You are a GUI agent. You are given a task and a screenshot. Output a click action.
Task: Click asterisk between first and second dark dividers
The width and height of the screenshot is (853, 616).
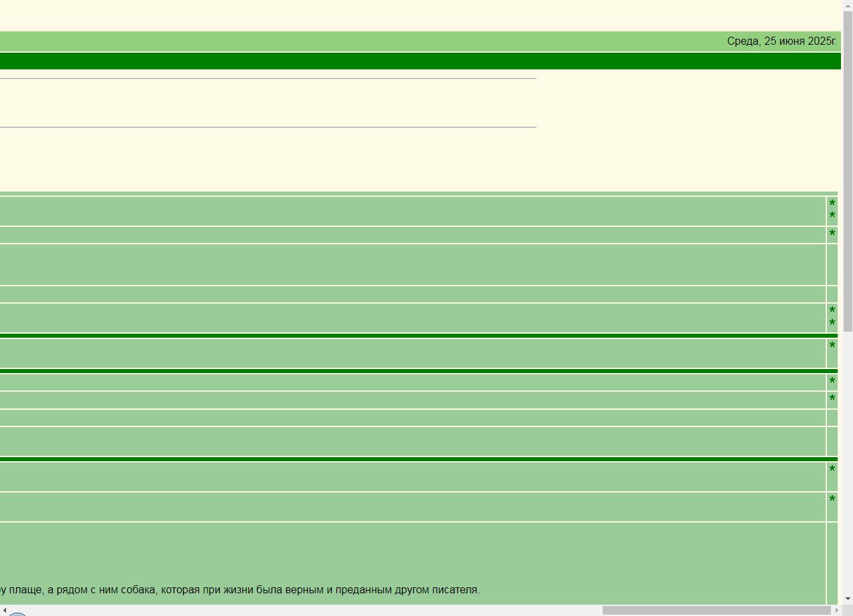[x=832, y=346]
